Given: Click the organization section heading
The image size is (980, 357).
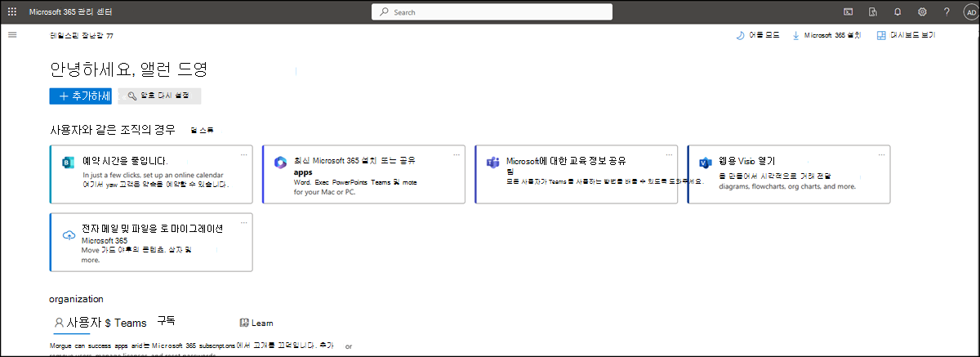Looking at the screenshot, I should tap(77, 299).
